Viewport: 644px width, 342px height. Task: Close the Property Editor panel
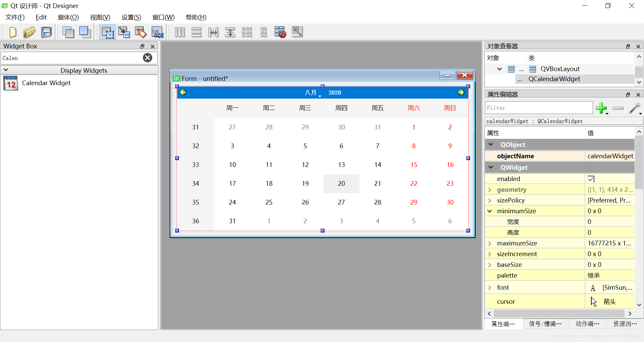(638, 95)
